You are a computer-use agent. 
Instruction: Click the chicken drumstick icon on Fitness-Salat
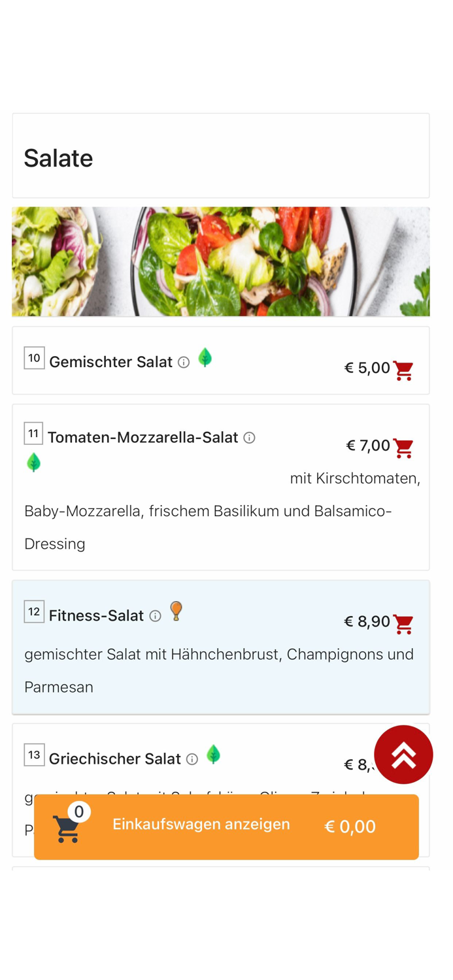pos(176,611)
